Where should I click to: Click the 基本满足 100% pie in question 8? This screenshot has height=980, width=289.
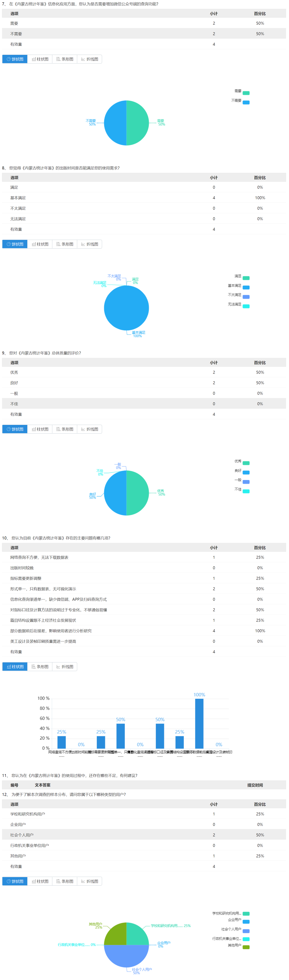coord(126,308)
